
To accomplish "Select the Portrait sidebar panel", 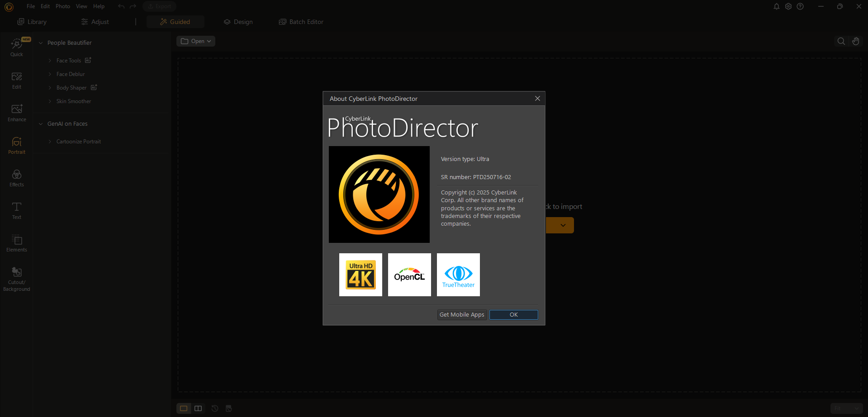I will [17, 146].
